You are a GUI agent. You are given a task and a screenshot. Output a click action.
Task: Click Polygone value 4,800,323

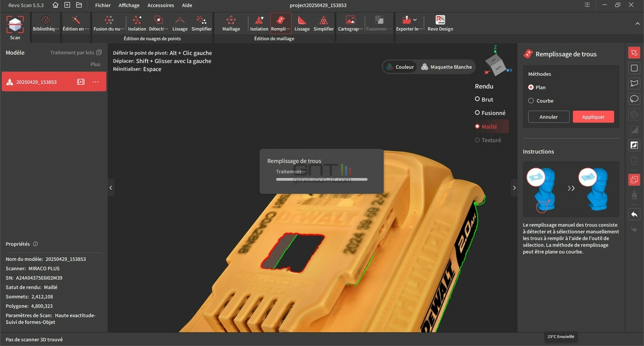[x=42, y=306]
